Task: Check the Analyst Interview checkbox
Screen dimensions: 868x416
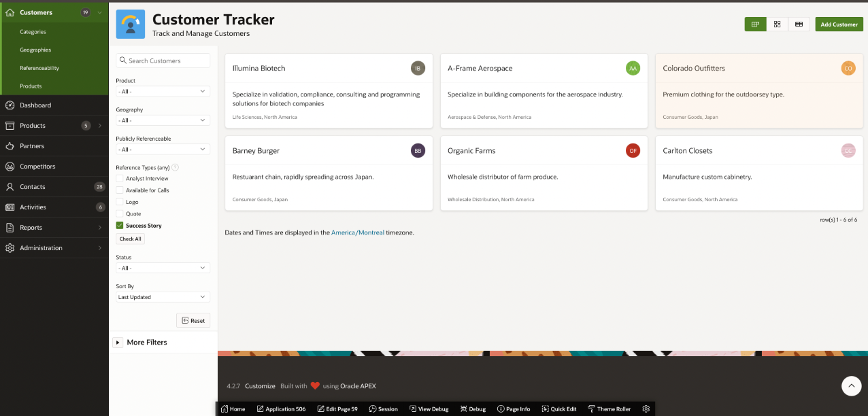Action: pos(120,179)
